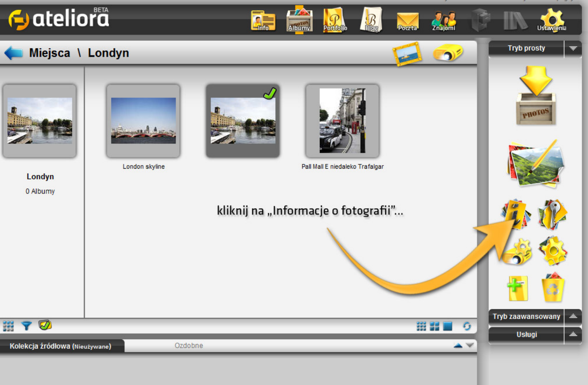Screen dimensions: 588x385
Task: Click the add new green plus icon
Action: 517,288
